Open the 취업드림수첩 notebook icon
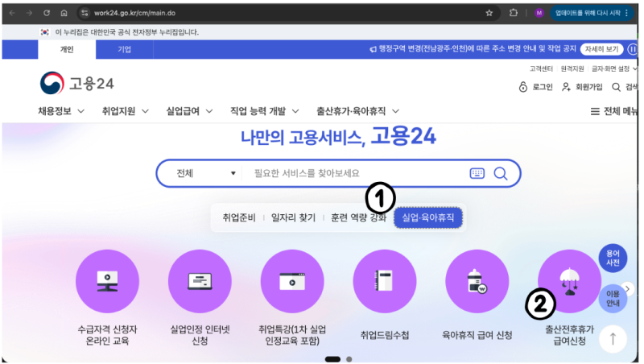 (385, 281)
